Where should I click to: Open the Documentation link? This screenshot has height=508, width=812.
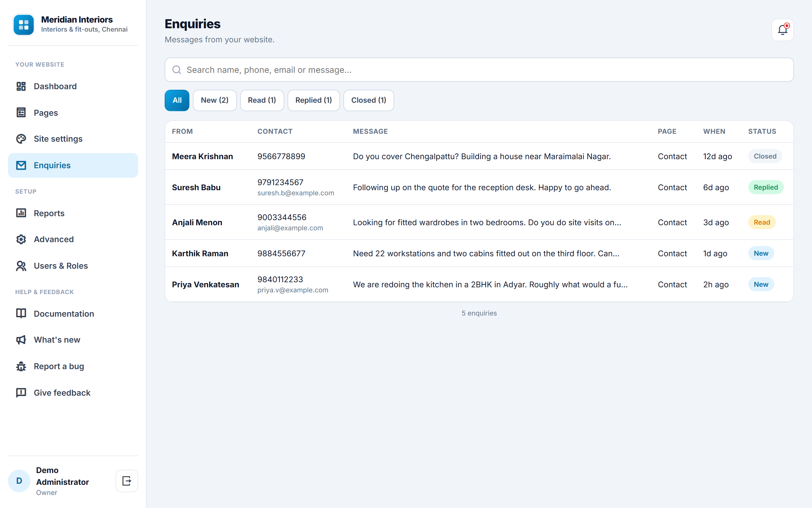73,314
